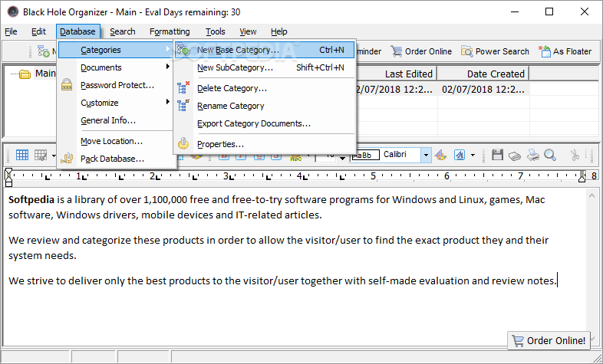Click the new category toolbar icon

click(43, 51)
